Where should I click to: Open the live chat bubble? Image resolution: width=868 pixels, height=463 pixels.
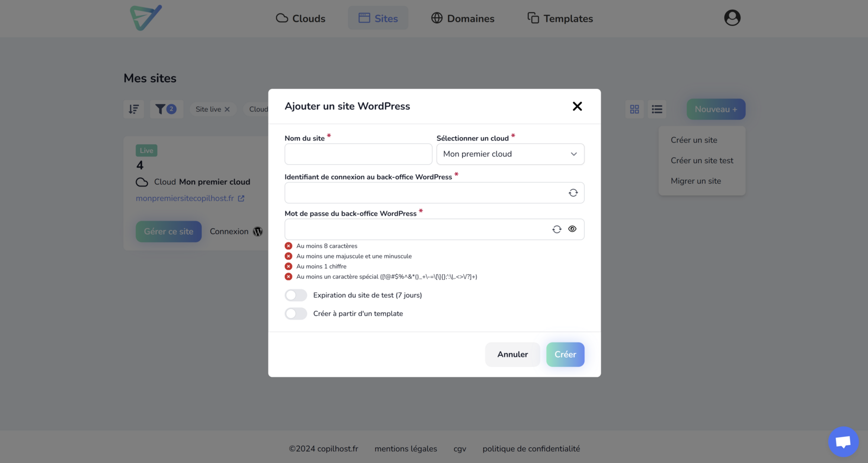[843, 442]
